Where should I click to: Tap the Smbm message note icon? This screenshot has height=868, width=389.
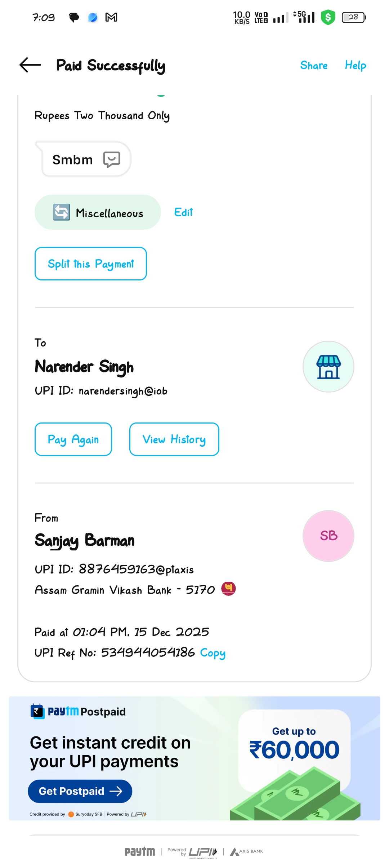(112, 159)
